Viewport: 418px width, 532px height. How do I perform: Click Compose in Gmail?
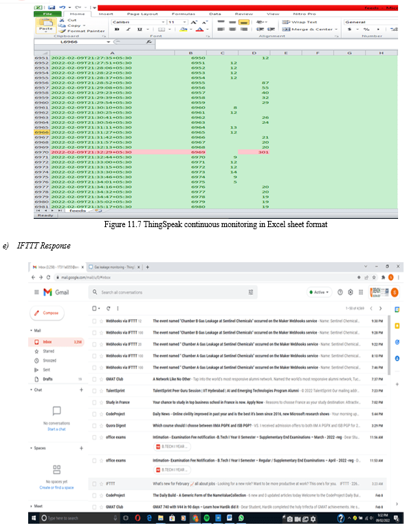tap(47, 313)
